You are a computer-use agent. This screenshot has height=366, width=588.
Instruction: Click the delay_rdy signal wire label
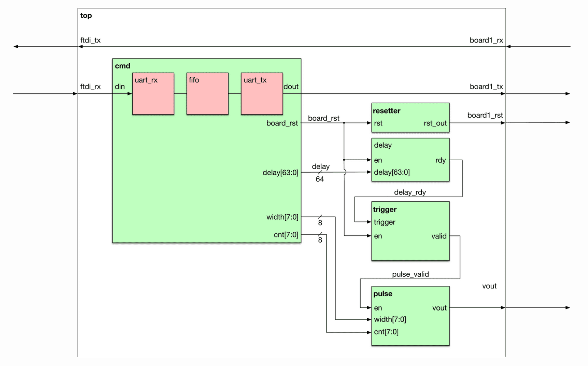click(x=410, y=192)
